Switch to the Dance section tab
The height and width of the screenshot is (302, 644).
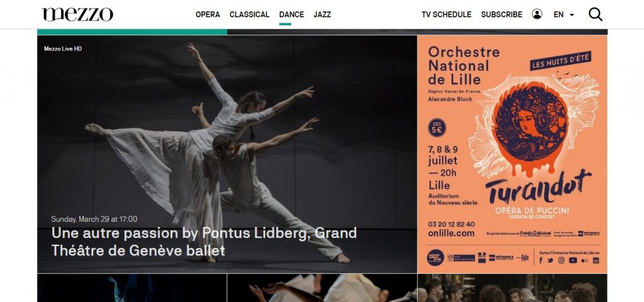[x=292, y=14]
